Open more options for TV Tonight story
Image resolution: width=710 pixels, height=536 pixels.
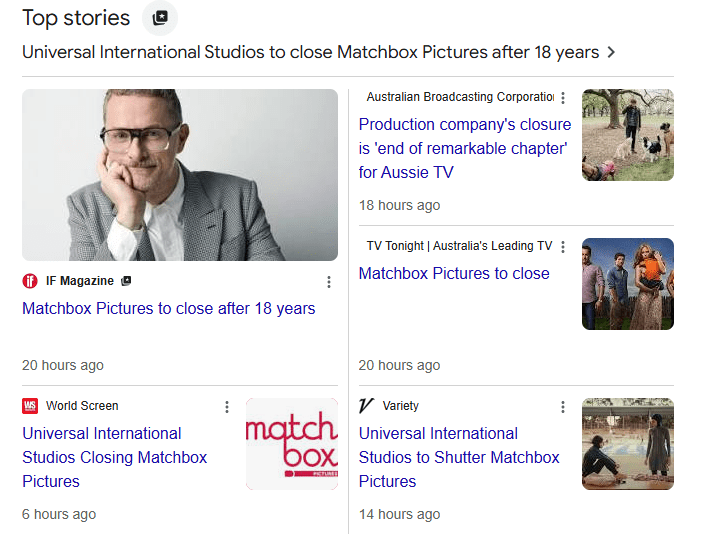pyautogui.click(x=563, y=247)
